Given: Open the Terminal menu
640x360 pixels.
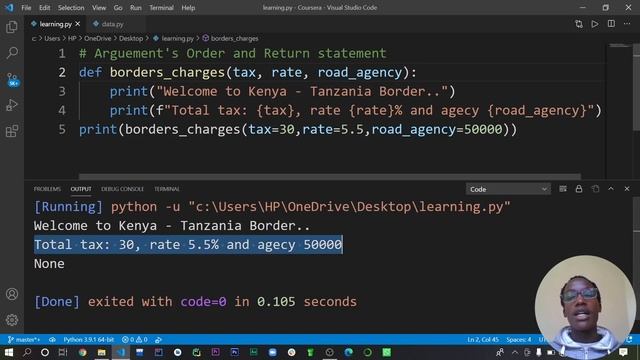Looking at the screenshot, I should click(x=161, y=8).
